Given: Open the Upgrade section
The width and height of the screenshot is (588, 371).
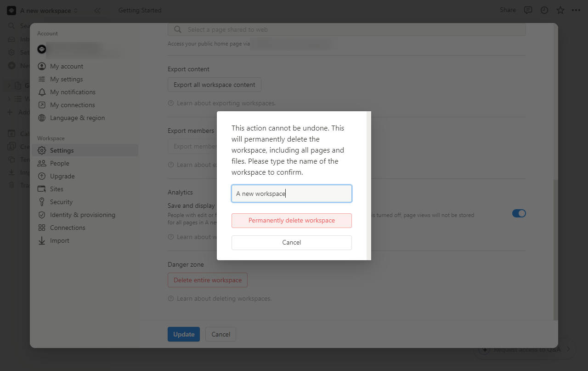Looking at the screenshot, I should (85, 176).
